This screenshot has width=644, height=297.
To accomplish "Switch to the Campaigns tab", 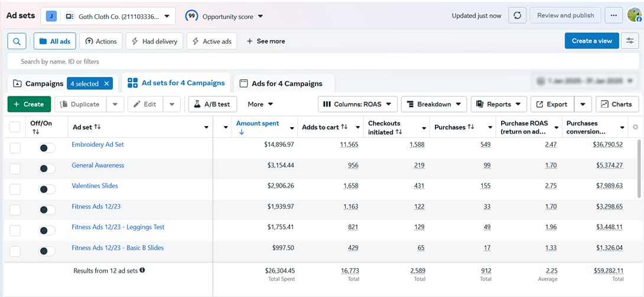I will point(38,84).
